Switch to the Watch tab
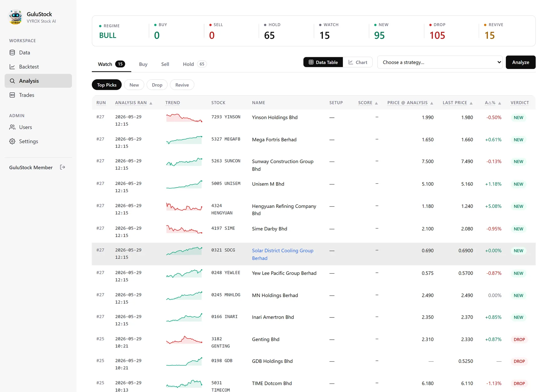 111,64
